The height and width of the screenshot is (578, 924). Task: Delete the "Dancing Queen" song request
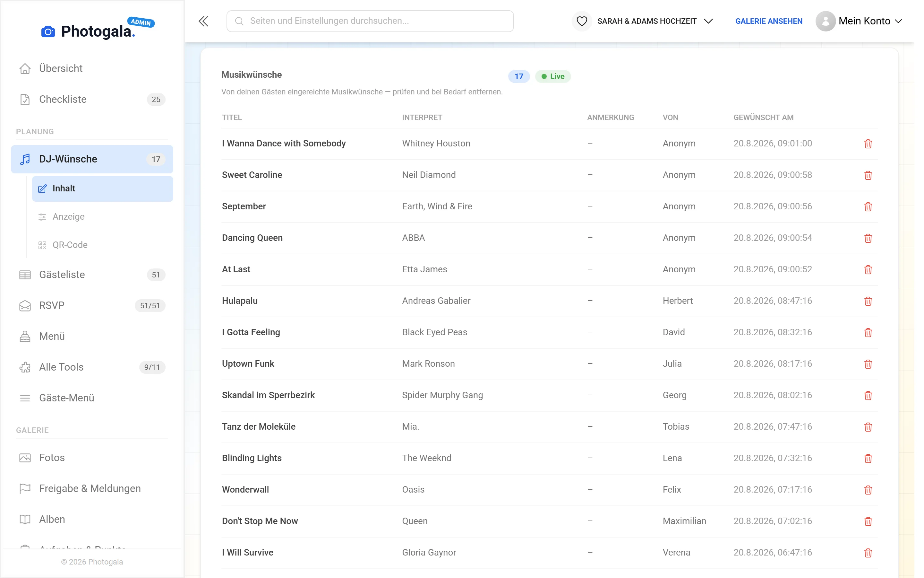pos(868,238)
